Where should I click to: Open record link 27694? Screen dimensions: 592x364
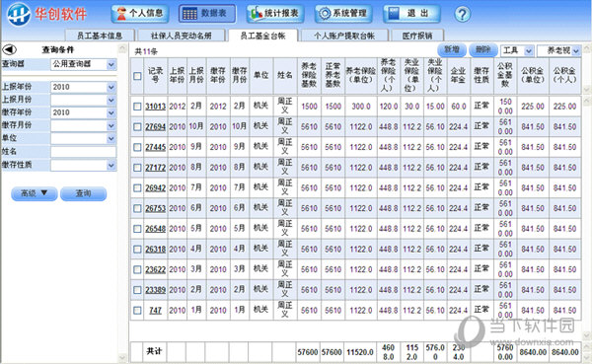point(155,127)
